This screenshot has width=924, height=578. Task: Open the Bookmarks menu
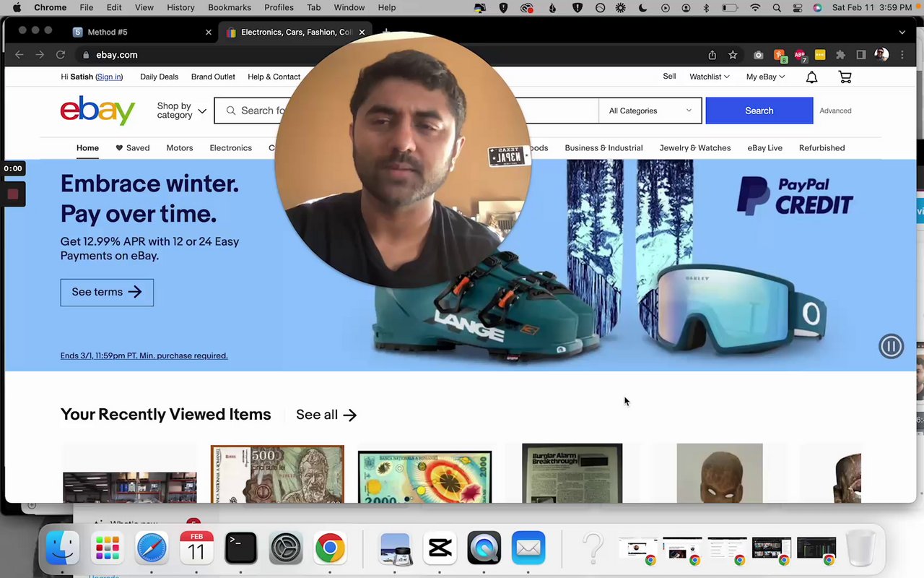pos(230,8)
